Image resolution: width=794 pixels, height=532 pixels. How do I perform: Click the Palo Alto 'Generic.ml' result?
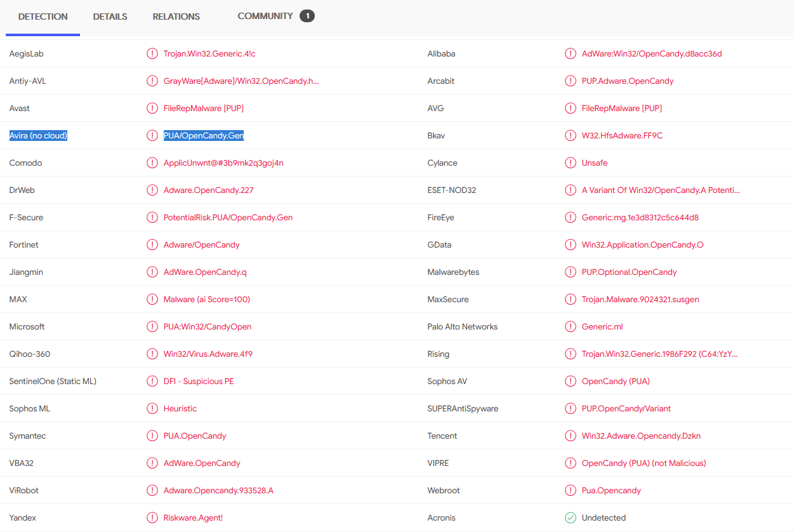pos(602,327)
